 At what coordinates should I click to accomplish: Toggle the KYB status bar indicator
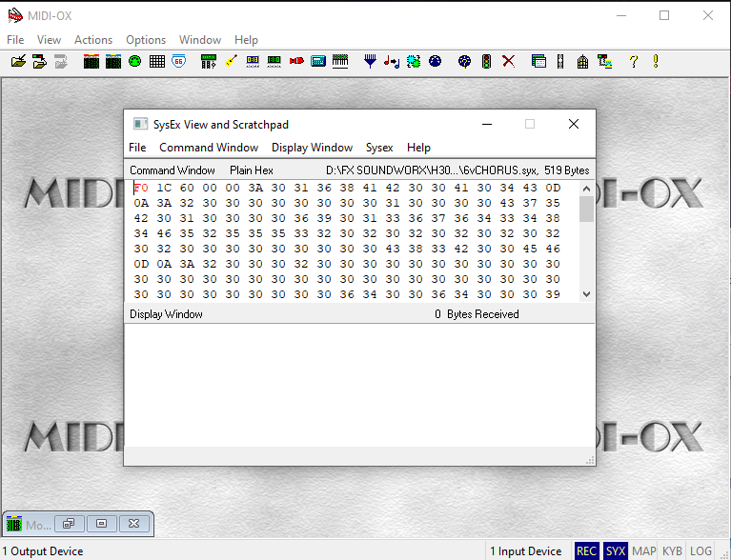672,551
